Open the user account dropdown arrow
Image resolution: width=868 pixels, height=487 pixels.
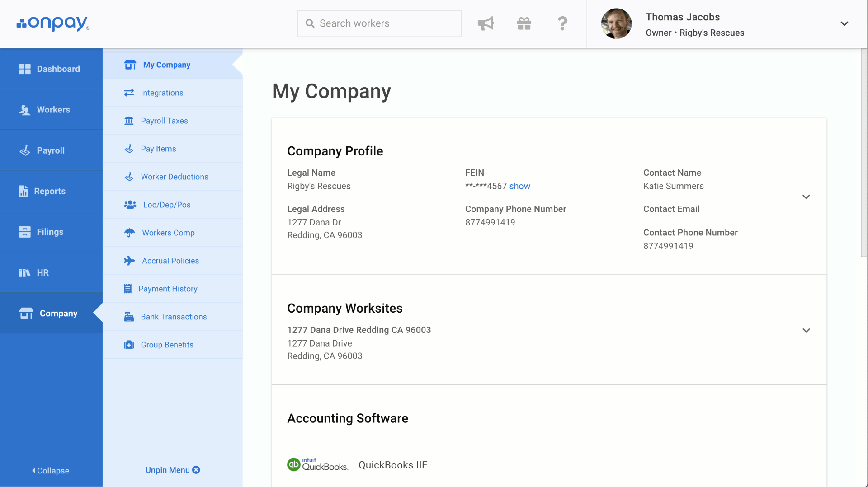point(844,23)
